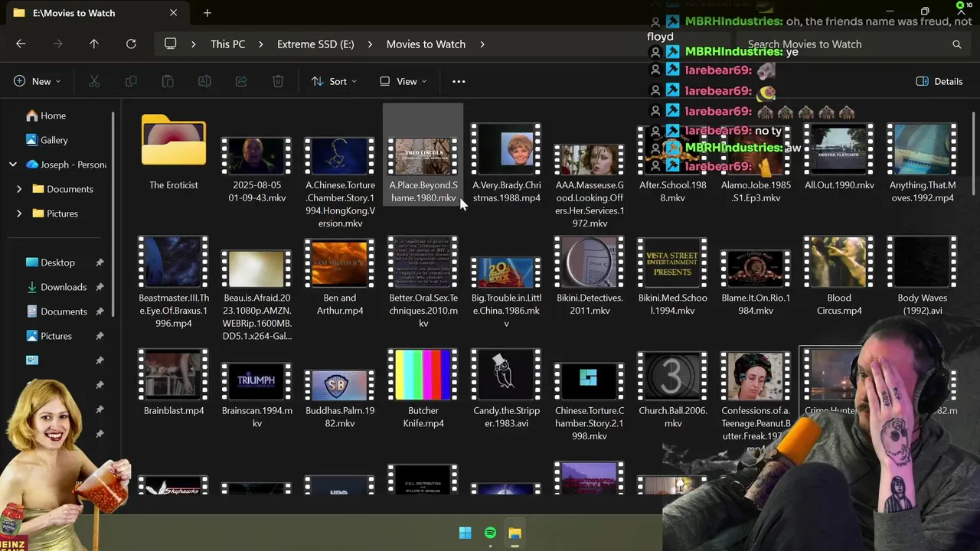
Task: Select Big.Trouble.in.Little.China.1986.mkv thumbnail
Action: (506, 272)
